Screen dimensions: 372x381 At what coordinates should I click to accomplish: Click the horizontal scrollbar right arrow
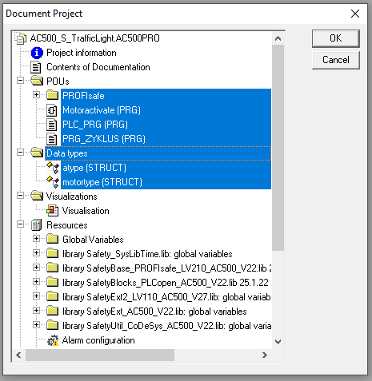pyautogui.click(x=265, y=355)
